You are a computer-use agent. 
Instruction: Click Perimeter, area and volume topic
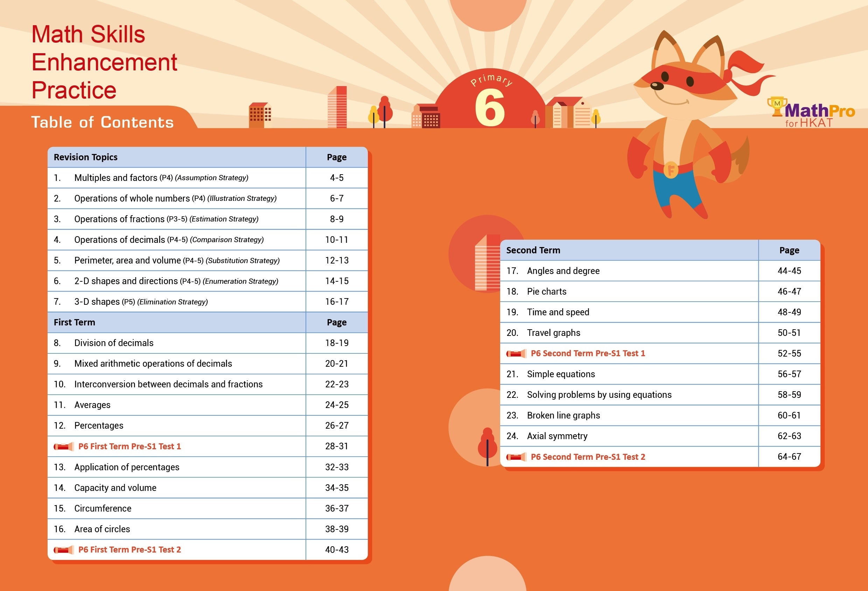pos(177,261)
